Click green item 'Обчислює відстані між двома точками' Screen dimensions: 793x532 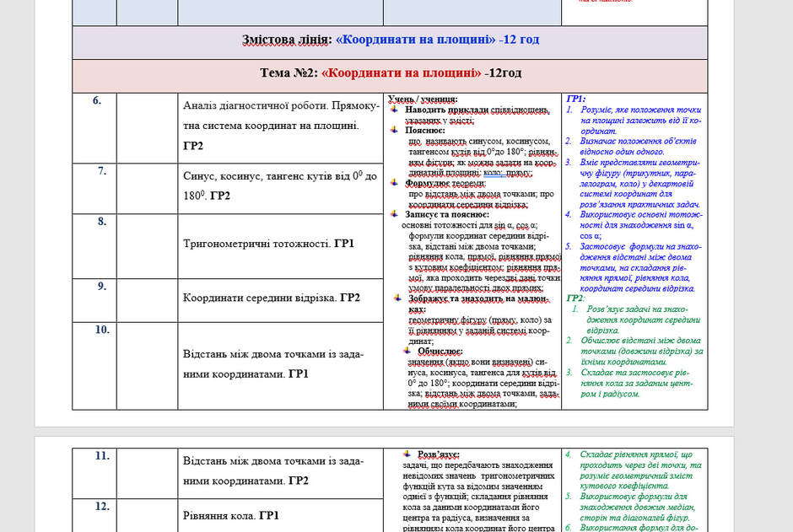(x=642, y=351)
